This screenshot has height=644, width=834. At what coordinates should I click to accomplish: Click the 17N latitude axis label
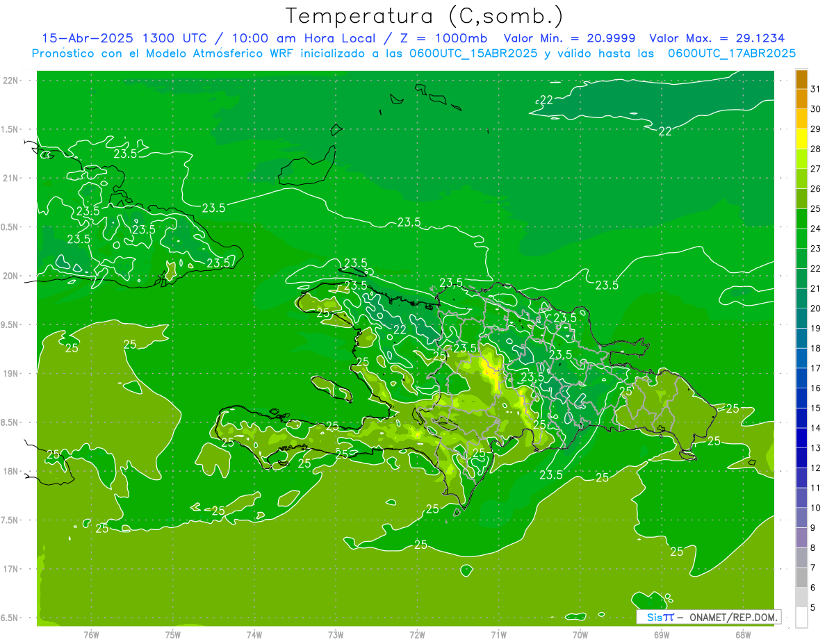[x=11, y=569]
